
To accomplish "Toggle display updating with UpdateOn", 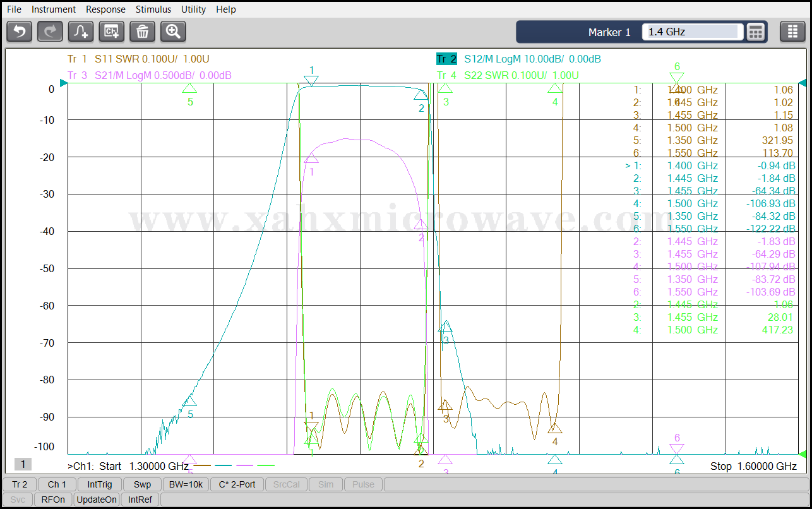I will click(97, 500).
